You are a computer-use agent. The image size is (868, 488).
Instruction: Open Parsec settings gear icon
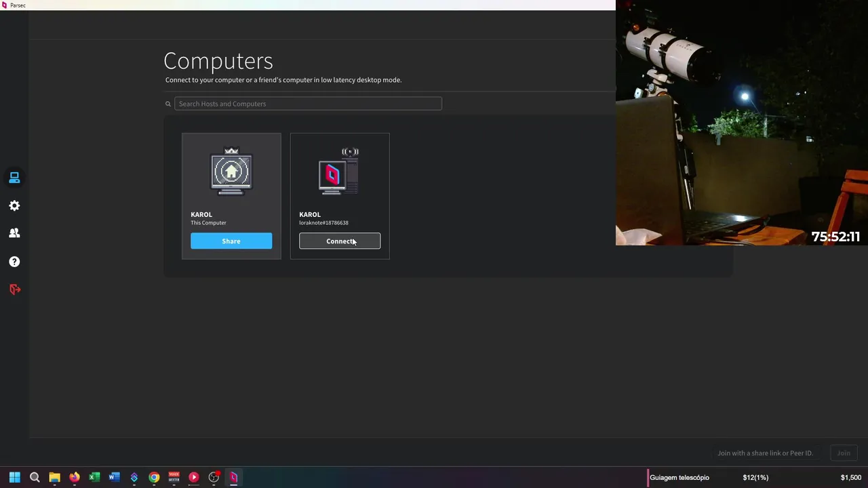tap(14, 205)
